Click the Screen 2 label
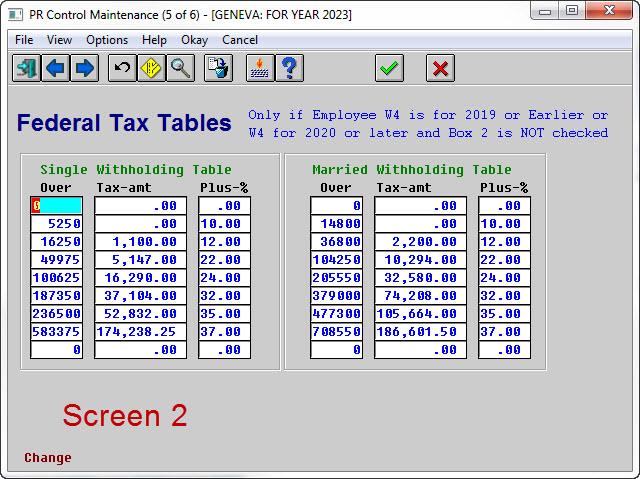Image resolution: width=640 pixels, height=479 pixels. [x=125, y=415]
